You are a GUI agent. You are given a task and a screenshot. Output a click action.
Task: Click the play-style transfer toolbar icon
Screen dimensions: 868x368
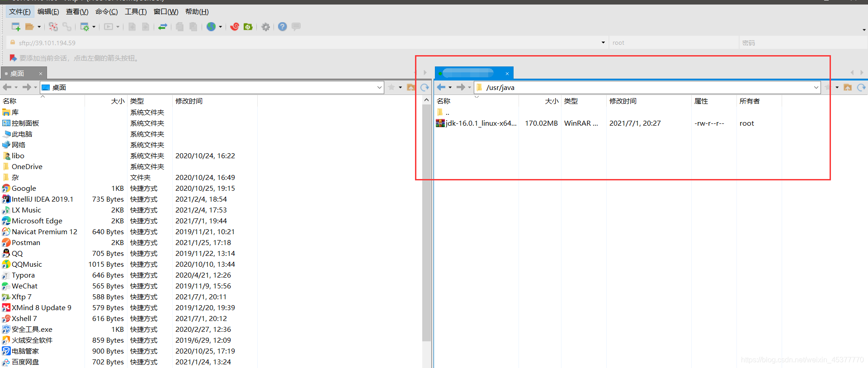click(x=108, y=27)
